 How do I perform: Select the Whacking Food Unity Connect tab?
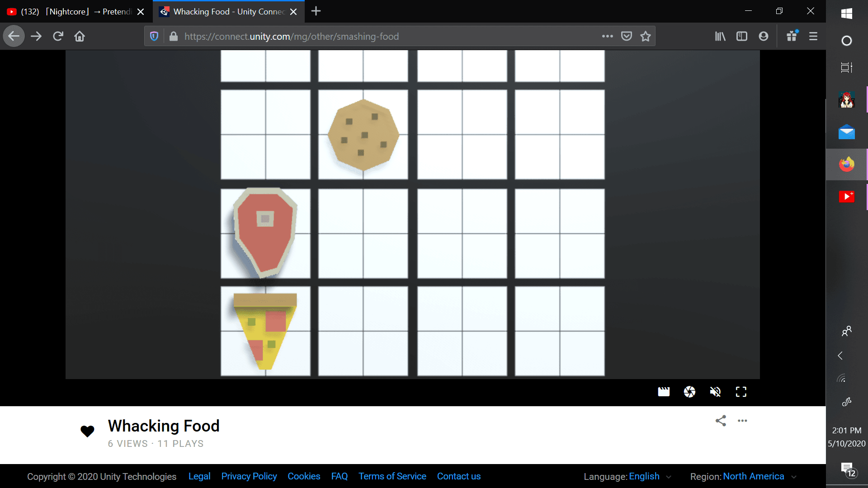tap(228, 12)
